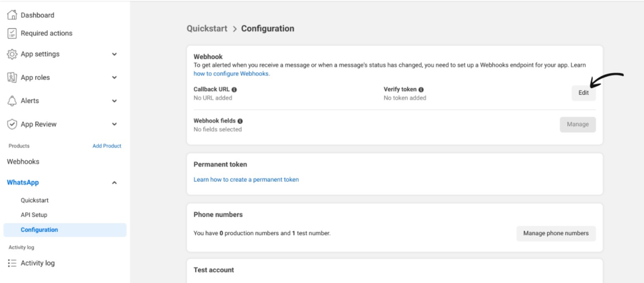
Task: Click the Dashboard home icon
Action: pos(13,15)
